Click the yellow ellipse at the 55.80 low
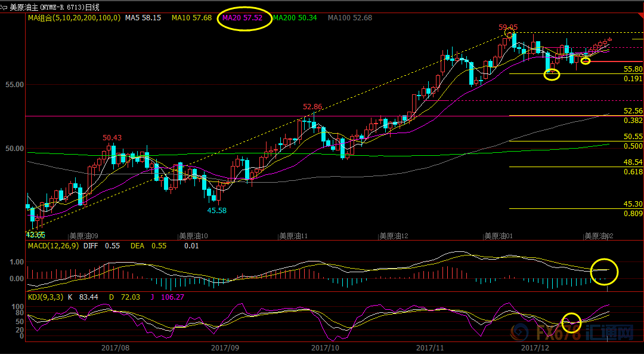644x354 pixels. point(552,75)
